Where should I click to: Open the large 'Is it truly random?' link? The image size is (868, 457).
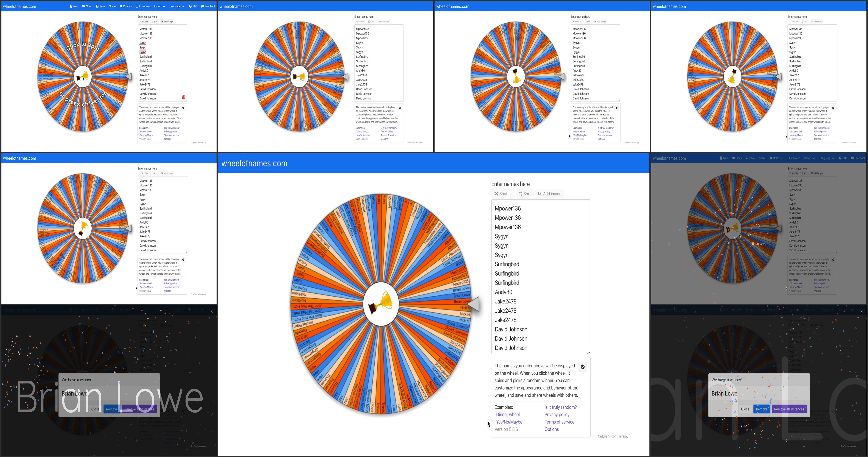[560, 407]
